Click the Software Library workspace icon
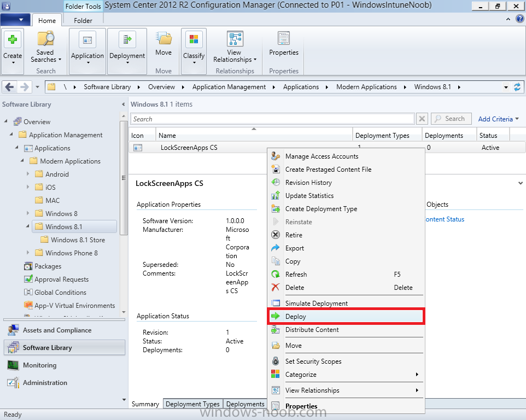 pos(14,348)
